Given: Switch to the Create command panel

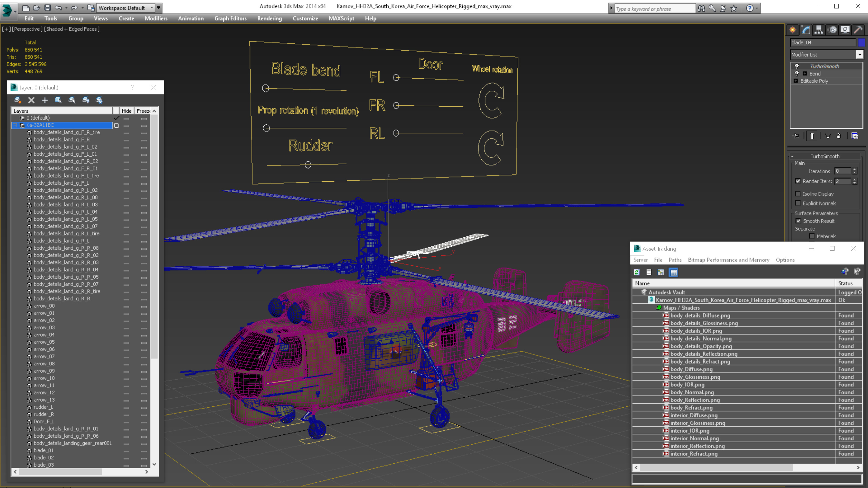Looking at the screenshot, I should (793, 30).
